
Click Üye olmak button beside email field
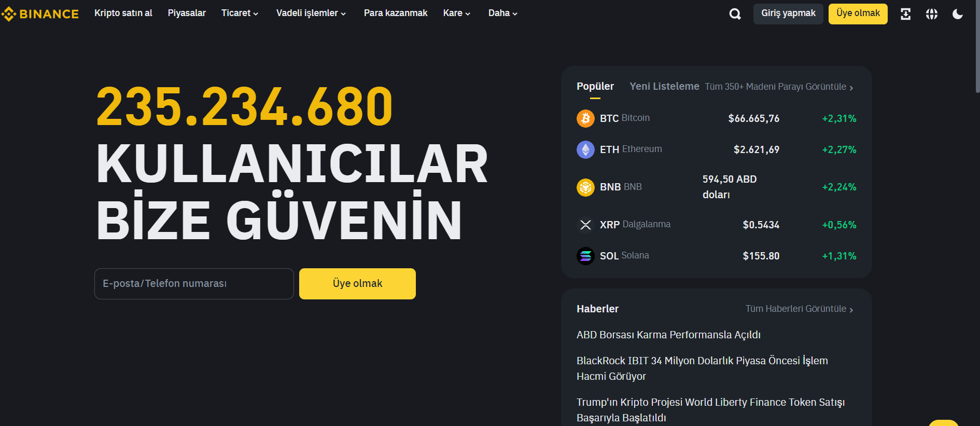(357, 284)
